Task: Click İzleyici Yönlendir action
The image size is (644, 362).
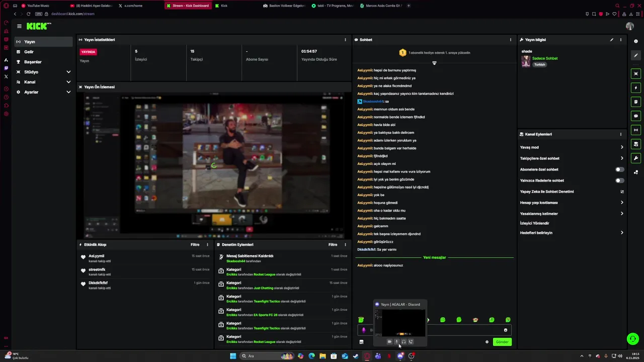Action: point(535,223)
